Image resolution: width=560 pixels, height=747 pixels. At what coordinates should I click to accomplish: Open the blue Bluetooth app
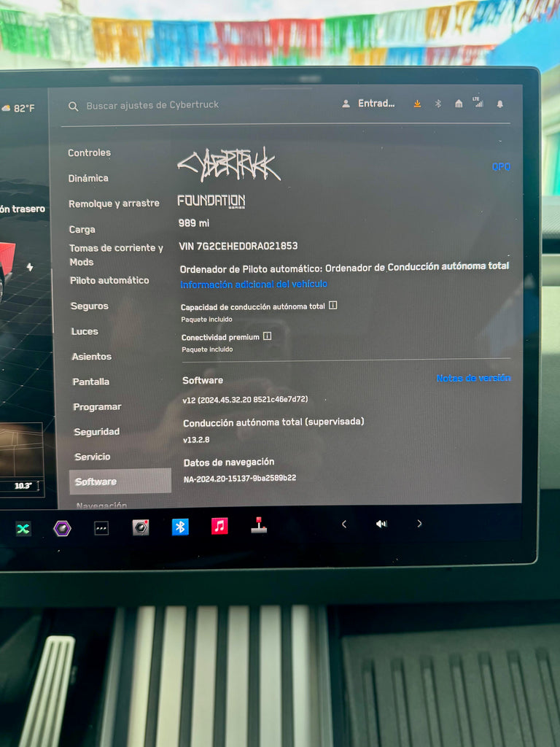point(180,527)
